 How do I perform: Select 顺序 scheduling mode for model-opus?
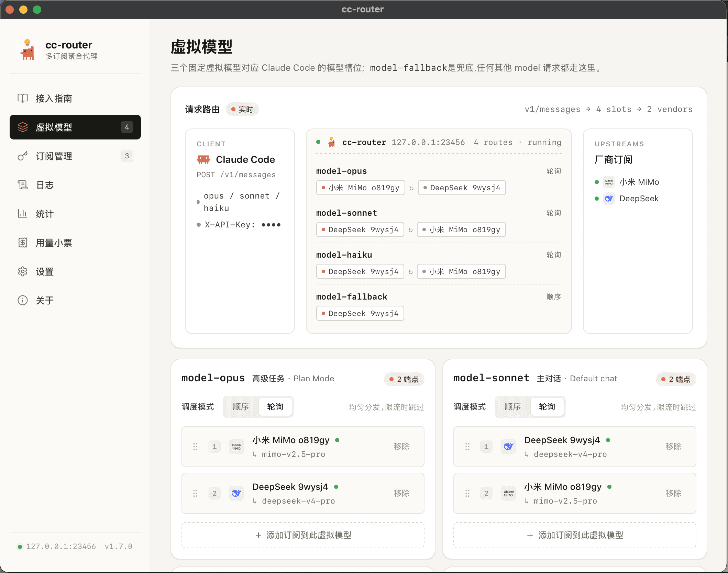(241, 407)
